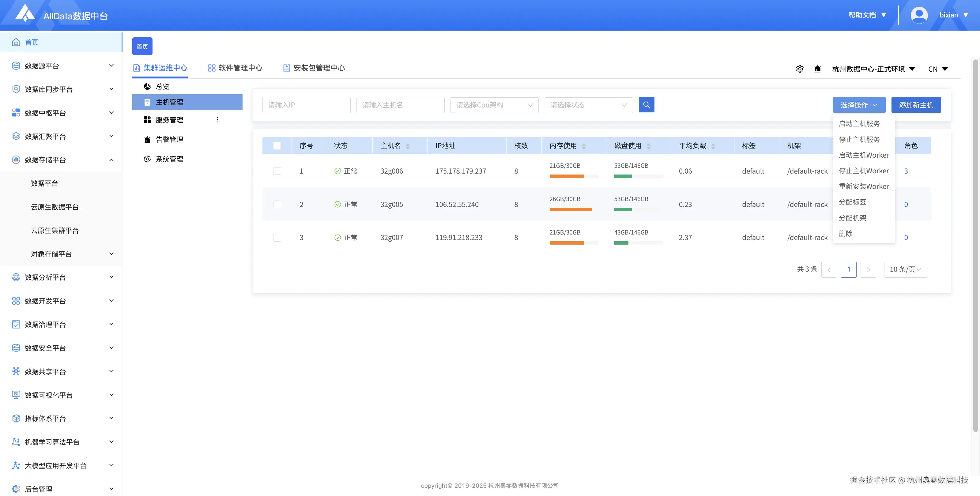Screen dimensions: 980x496
Task: Sort table by 主机名 column arrows
Action: [408, 146]
